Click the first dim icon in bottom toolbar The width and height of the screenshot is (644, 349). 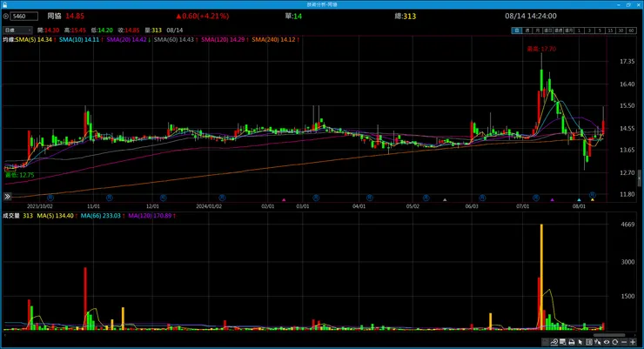(545, 342)
